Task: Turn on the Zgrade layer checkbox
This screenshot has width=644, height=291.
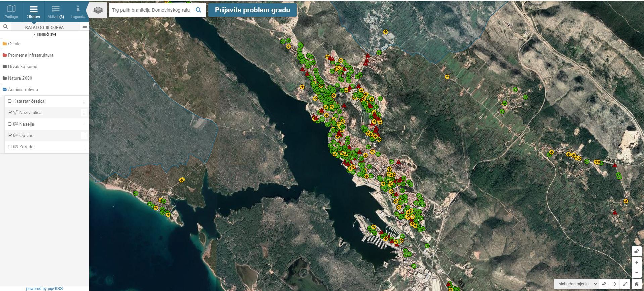Action: tap(10, 147)
